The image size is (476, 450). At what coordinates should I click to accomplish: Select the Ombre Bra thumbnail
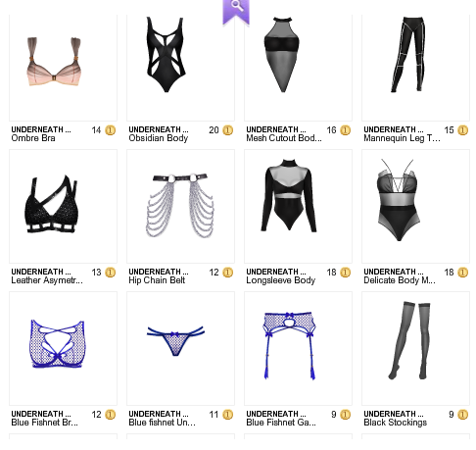tap(64, 68)
